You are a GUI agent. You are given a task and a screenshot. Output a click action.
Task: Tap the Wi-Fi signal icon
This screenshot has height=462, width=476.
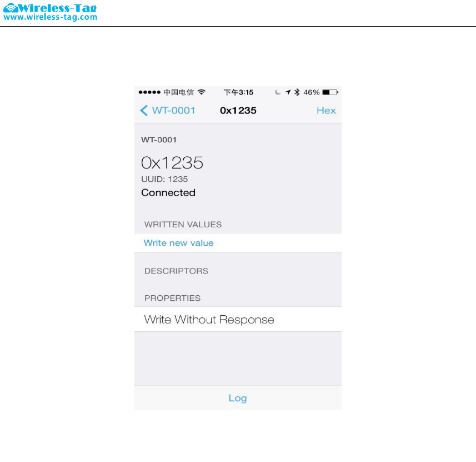202,92
